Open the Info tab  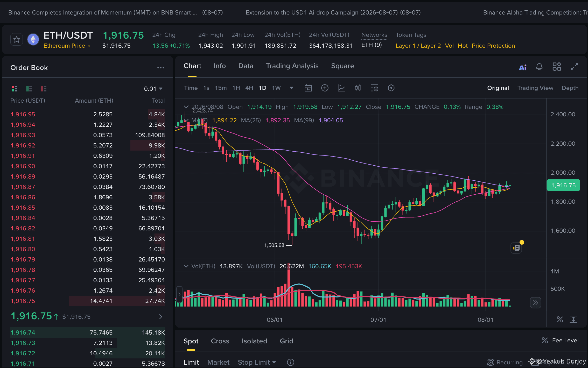pos(220,66)
